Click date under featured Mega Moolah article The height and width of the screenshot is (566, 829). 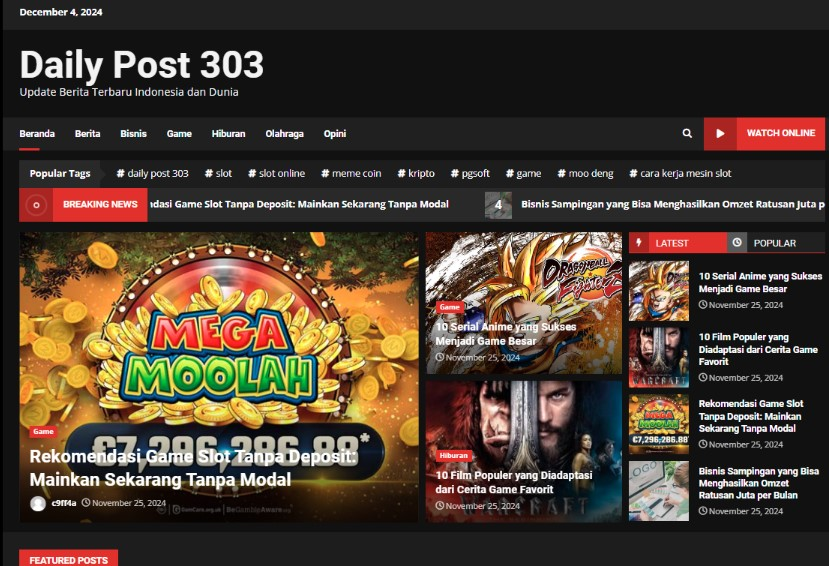point(124,503)
